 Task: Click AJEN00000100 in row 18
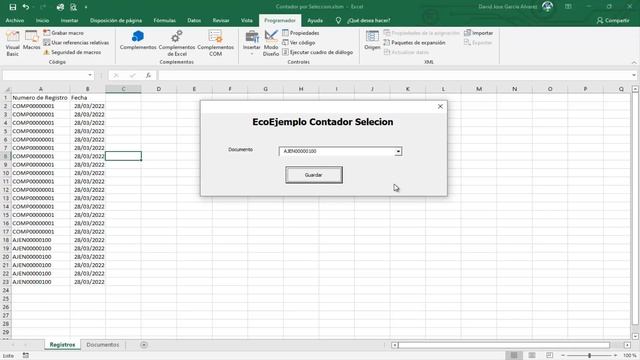point(40,240)
